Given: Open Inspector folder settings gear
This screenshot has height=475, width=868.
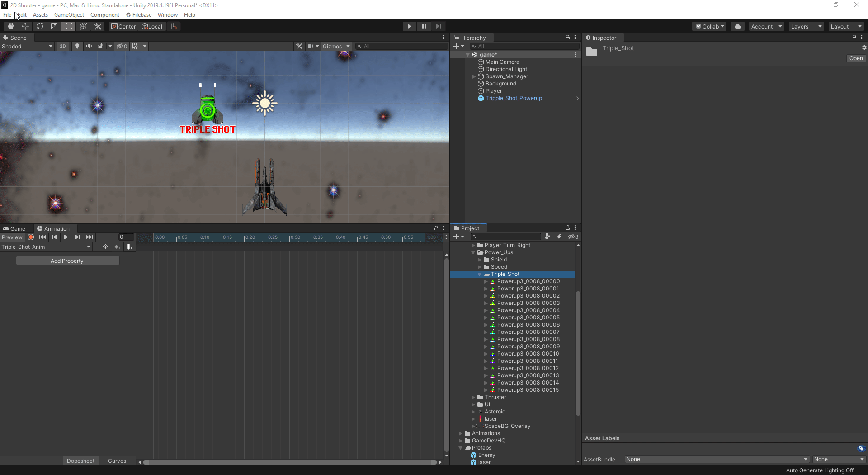Looking at the screenshot, I should coord(864,47).
